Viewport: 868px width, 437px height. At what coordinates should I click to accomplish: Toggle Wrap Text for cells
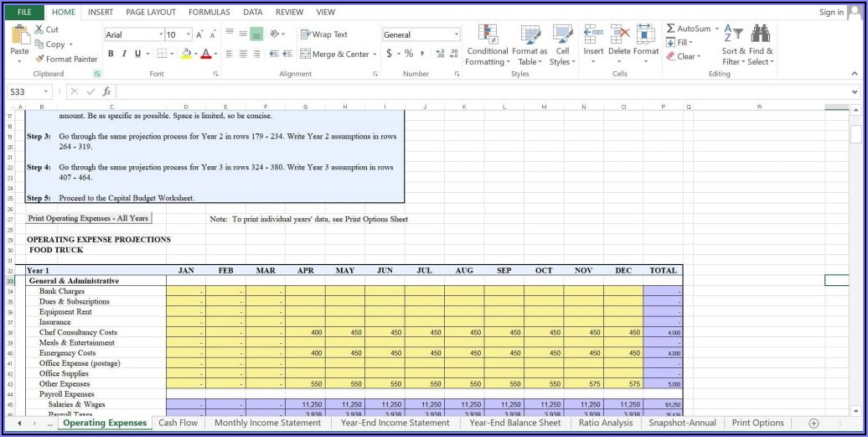[x=323, y=34]
